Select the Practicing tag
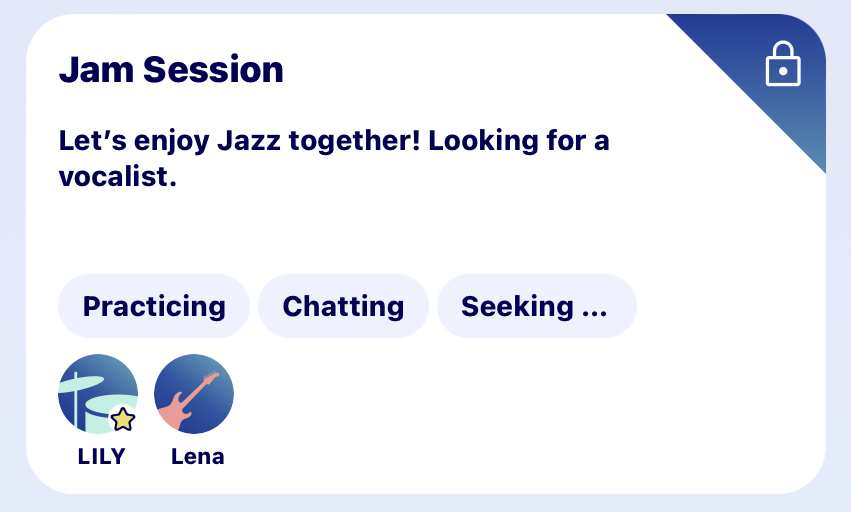Viewport: 851px width, 512px height. pos(154,306)
